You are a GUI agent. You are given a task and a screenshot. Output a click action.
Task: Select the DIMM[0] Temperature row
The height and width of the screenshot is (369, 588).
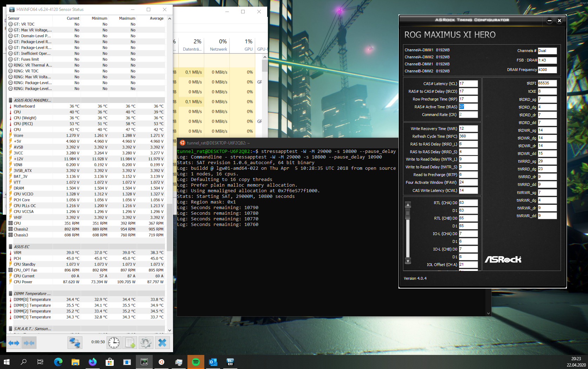pyautogui.click(x=86, y=299)
